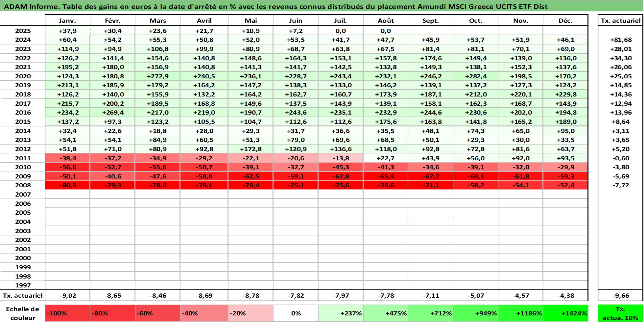Image resolution: width=644 pixels, height=322 pixels.
Task: Click cell +272,9 for March 2020
Action: [x=158, y=76]
